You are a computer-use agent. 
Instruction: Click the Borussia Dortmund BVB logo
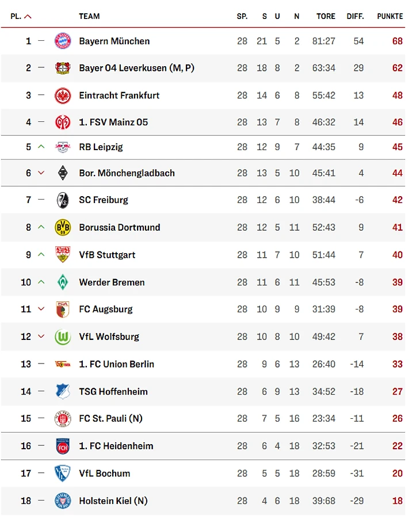click(x=63, y=227)
